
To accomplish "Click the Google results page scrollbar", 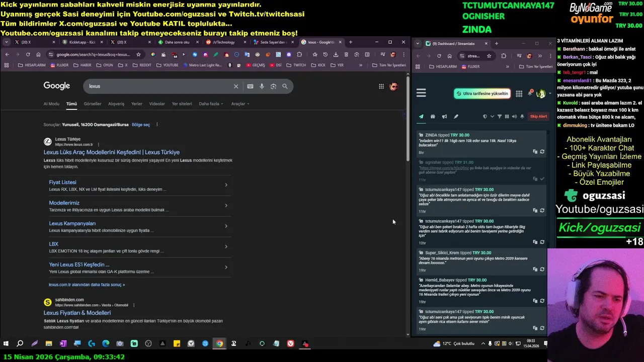I will pyautogui.click(x=408, y=118).
